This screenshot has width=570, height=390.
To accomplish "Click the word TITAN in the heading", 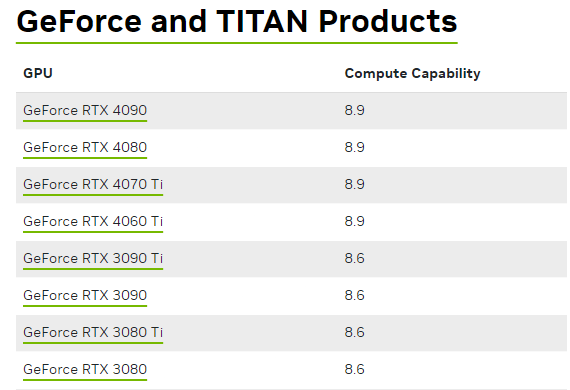I will [x=262, y=22].
